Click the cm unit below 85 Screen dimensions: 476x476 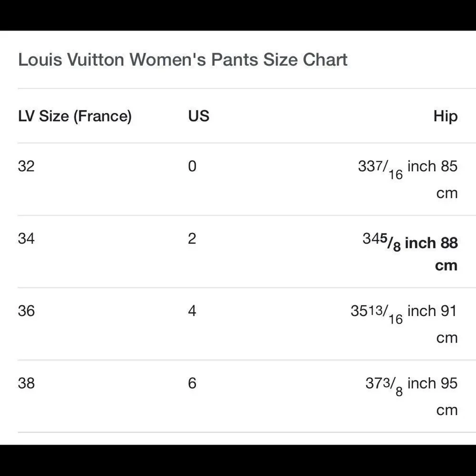446,193
